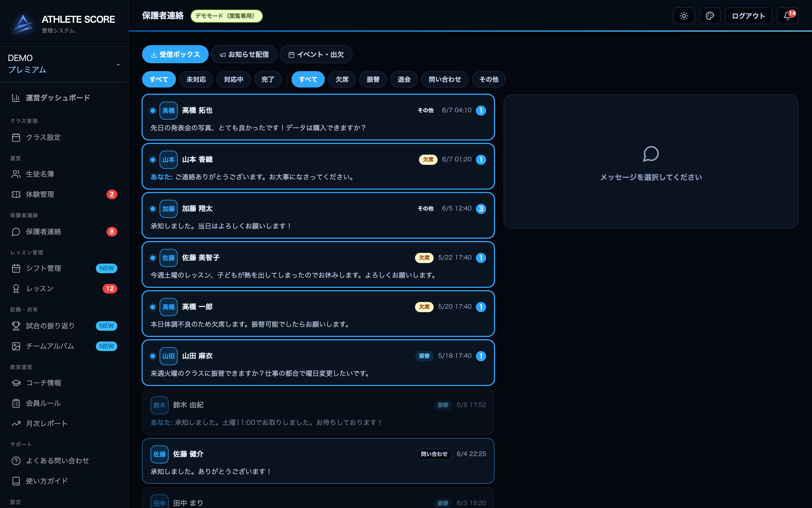Click the チームアルバム image icon

coord(16,346)
